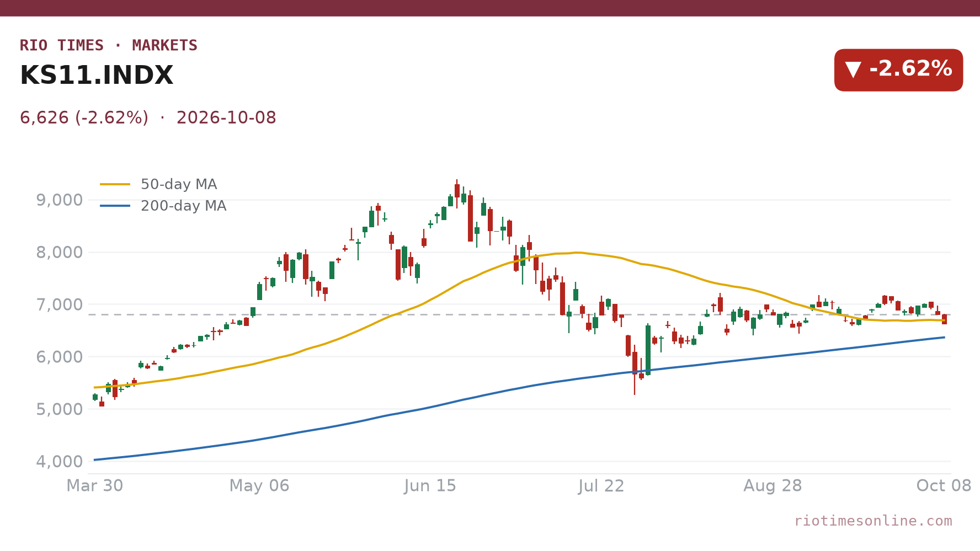Open the riotimesonline.com link
This screenshot has width=980, height=551.
click(873, 521)
